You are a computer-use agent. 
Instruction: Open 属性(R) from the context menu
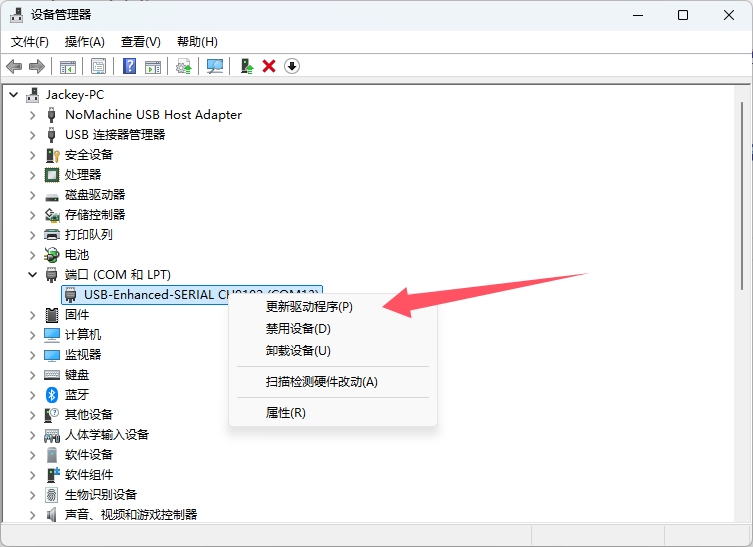[x=285, y=412]
